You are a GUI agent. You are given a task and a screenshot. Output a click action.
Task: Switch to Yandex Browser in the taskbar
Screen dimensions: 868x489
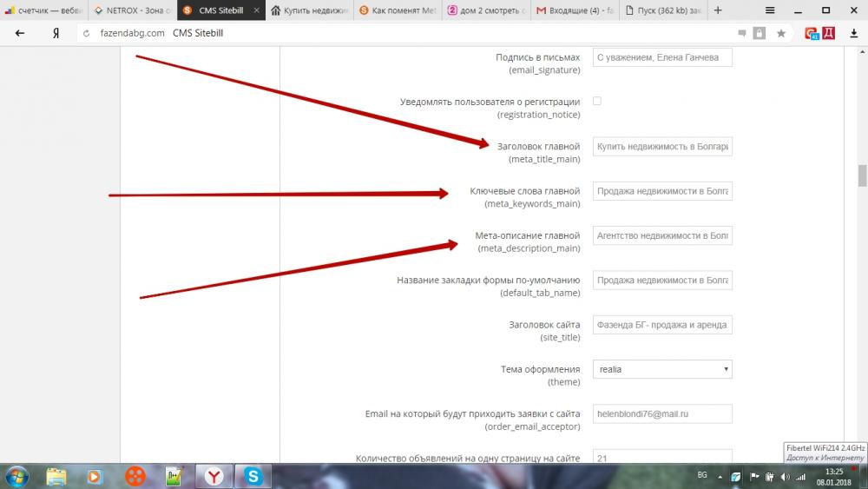[x=214, y=476]
